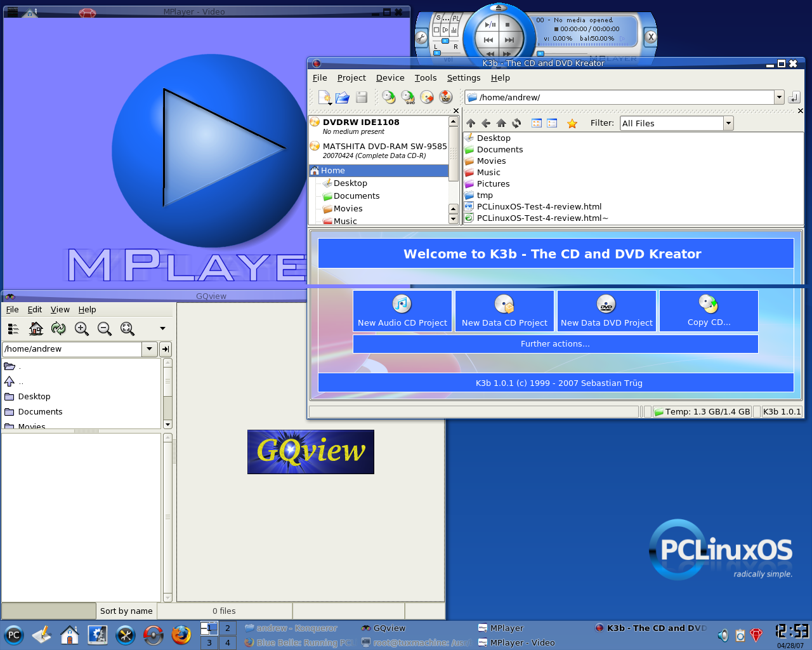Open MPlayer preferences wrench button
The height and width of the screenshot is (650, 812).
tap(421, 37)
